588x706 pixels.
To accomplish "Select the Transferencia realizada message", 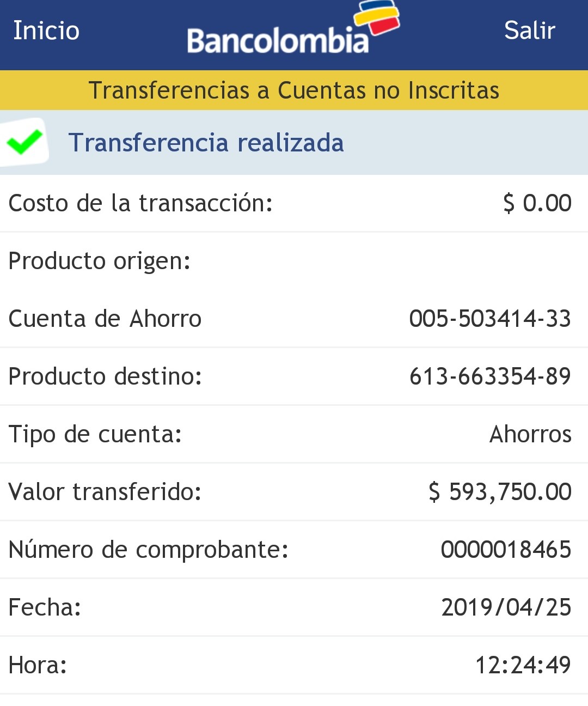I will click(x=206, y=143).
